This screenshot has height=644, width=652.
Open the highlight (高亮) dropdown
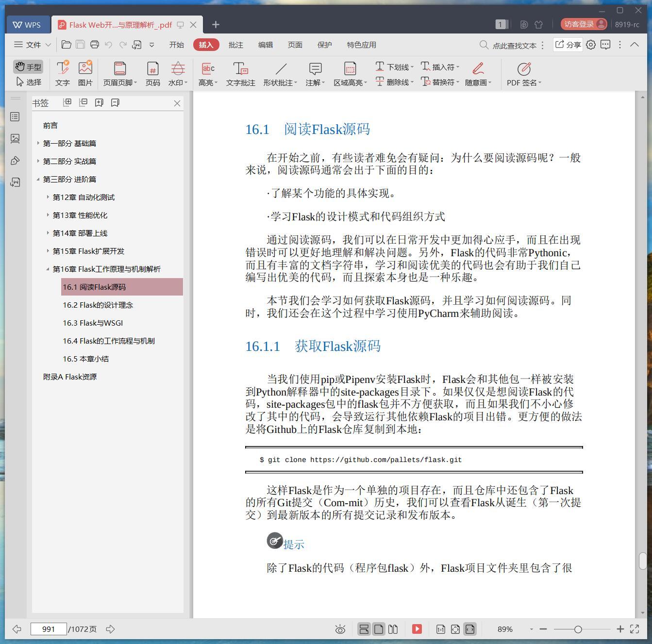pos(208,74)
